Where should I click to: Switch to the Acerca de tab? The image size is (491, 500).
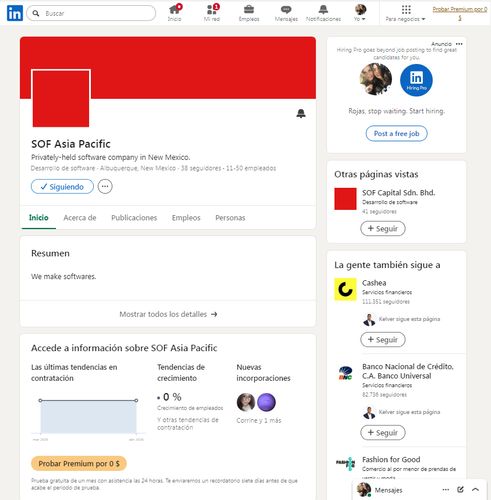pos(80,218)
